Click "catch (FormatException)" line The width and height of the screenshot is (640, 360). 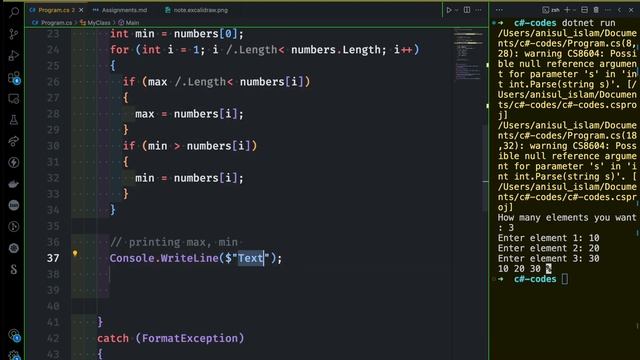click(171, 338)
